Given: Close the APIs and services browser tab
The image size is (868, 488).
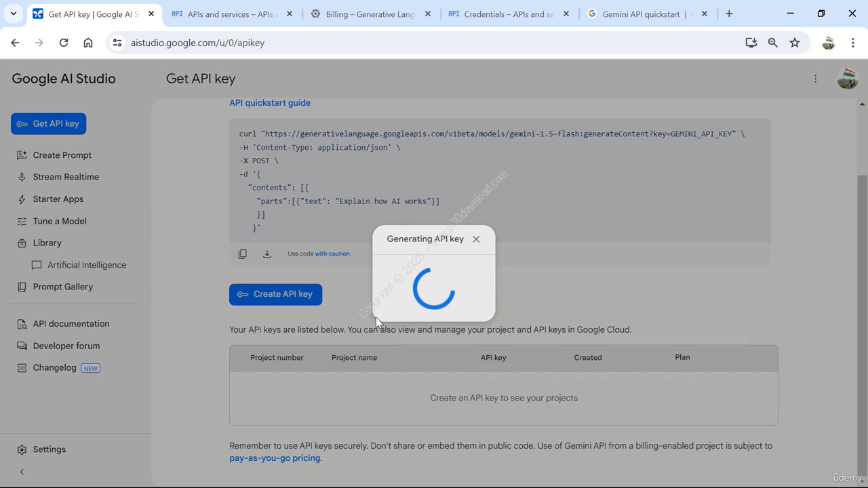Looking at the screenshot, I should click(290, 14).
